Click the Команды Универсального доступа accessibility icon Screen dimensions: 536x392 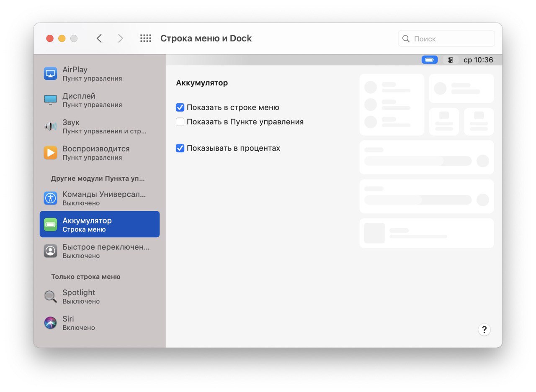[50, 198]
